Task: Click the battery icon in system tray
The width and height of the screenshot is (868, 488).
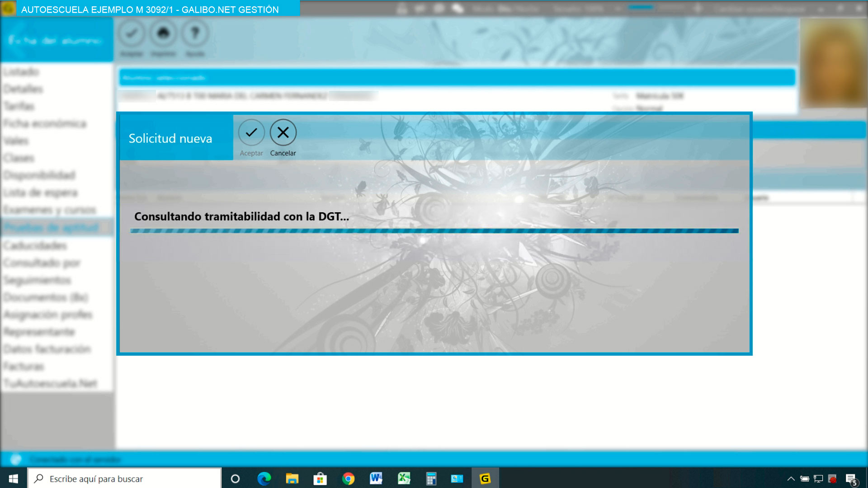Action: 805,479
